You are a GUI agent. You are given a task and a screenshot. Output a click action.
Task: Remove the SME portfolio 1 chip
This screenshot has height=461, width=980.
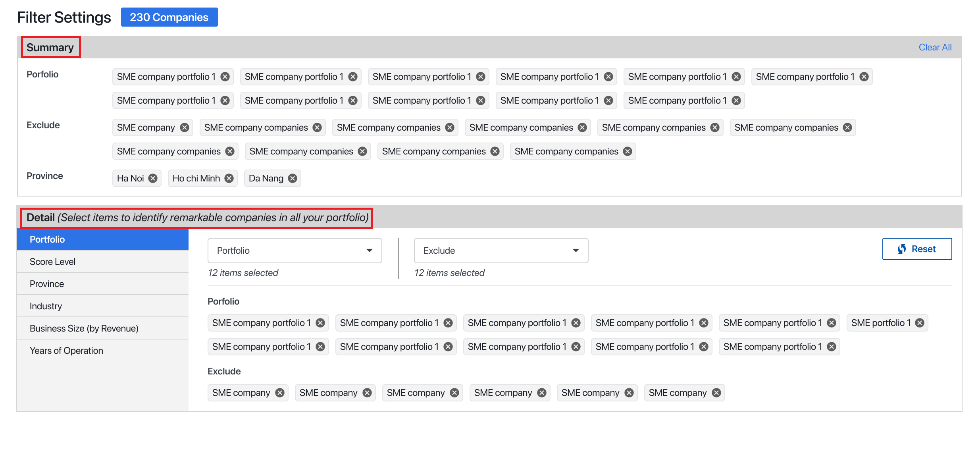920,323
